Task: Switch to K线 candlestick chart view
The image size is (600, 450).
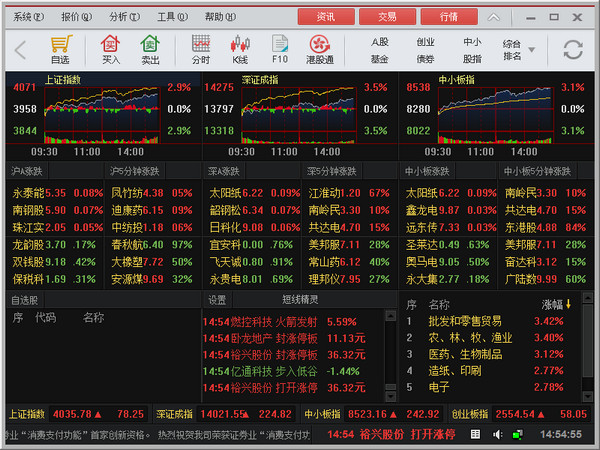Action: tap(240, 49)
